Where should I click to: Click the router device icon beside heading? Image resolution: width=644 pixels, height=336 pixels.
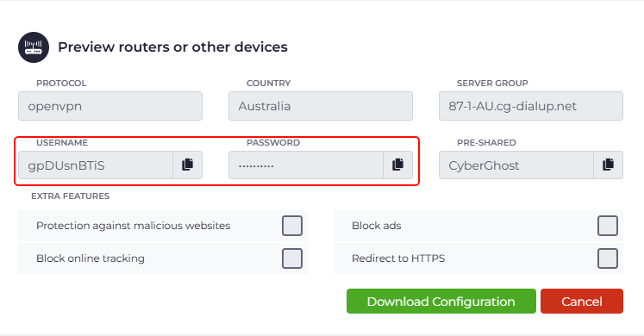pos(34,47)
